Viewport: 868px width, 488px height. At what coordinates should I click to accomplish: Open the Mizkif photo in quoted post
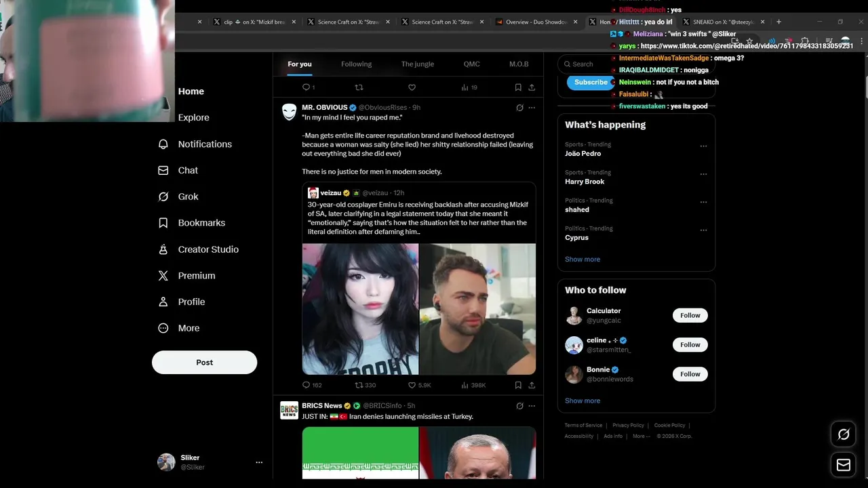[477, 309]
